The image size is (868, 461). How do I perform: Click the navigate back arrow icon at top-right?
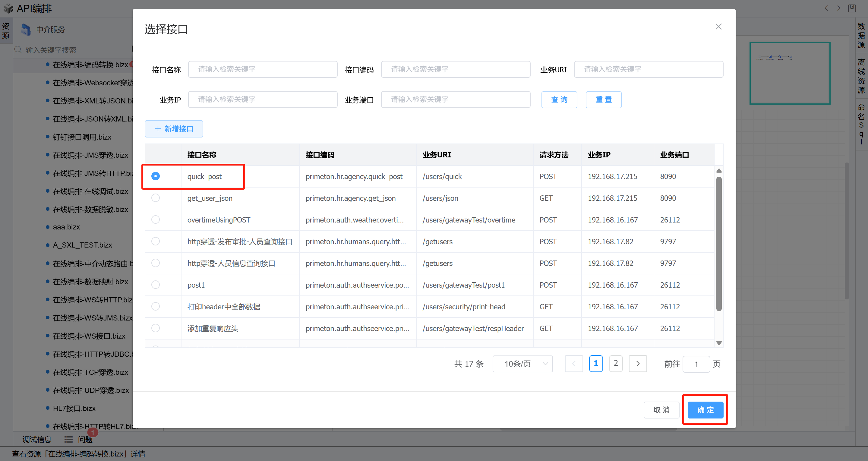click(826, 8)
